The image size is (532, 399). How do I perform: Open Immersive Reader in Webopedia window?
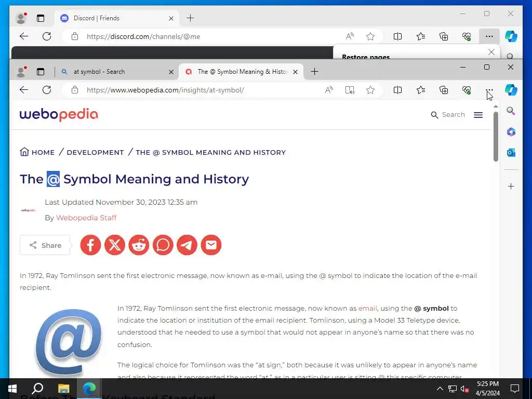click(350, 90)
